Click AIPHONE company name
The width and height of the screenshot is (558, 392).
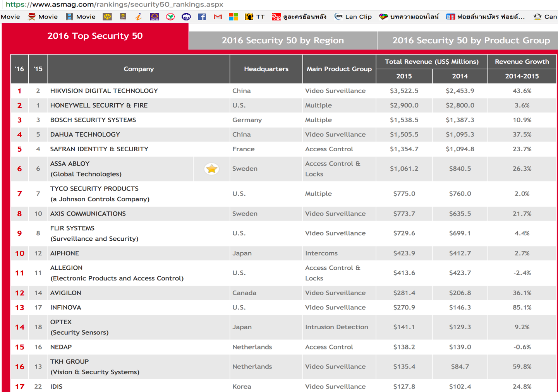click(x=64, y=253)
